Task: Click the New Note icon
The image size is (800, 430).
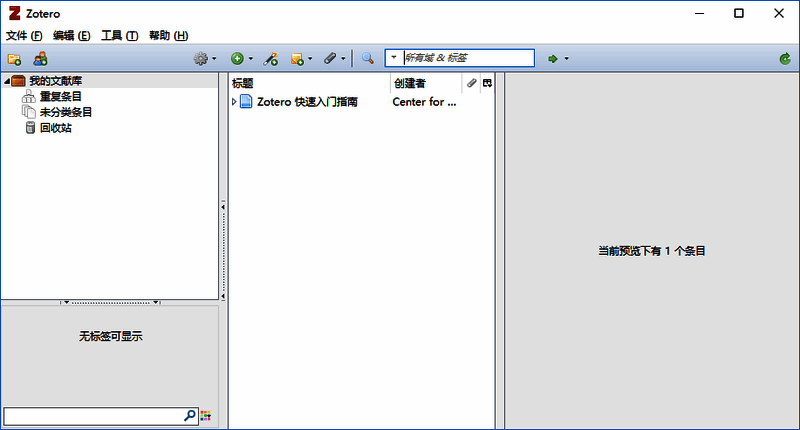Action: [297, 59]
